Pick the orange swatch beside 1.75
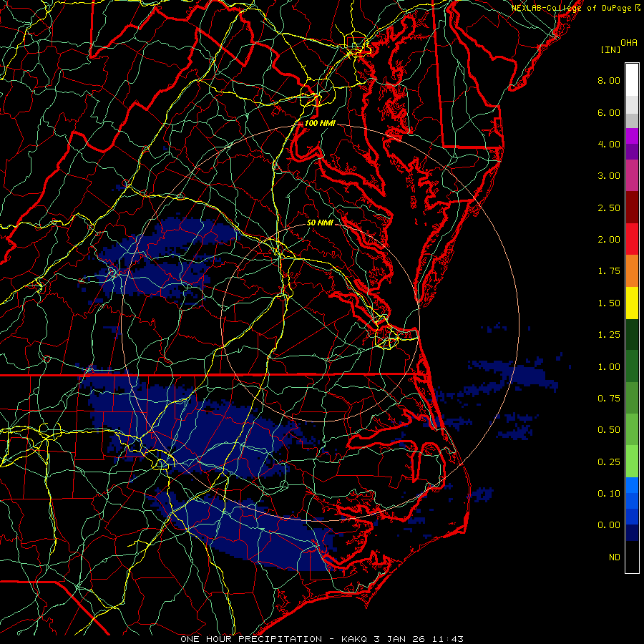This screenshot has height=644, width=644. point(632,271)
